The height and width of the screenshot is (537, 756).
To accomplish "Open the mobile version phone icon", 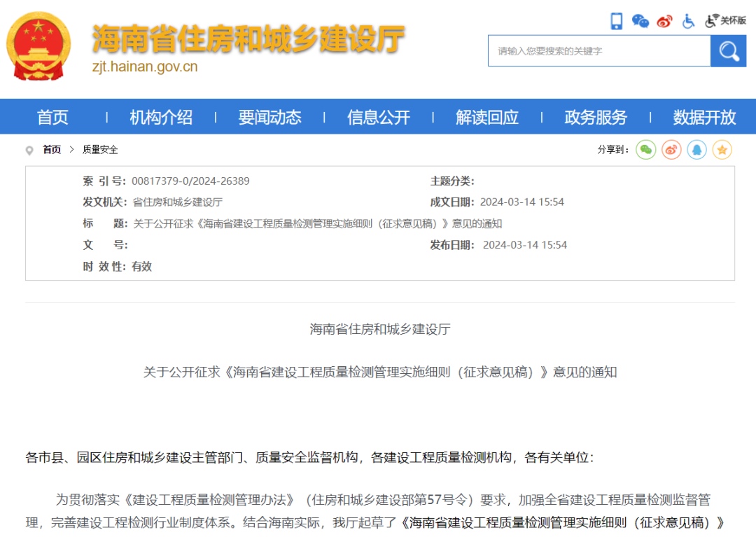I will [617, 21].
